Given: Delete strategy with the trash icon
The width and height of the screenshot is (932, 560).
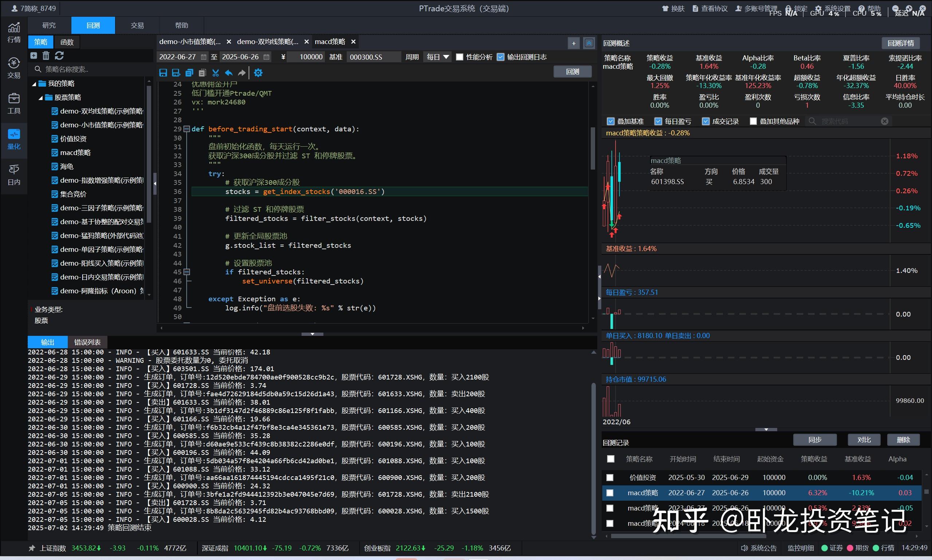Looking at the screenshot, I should [x=46, y=56].
